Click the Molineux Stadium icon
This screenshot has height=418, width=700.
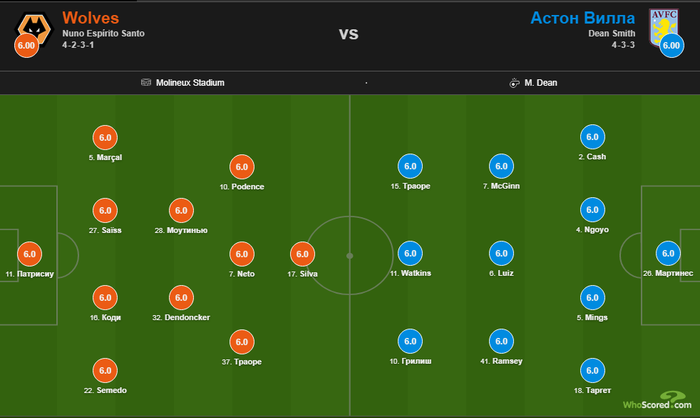coord(146,82)
